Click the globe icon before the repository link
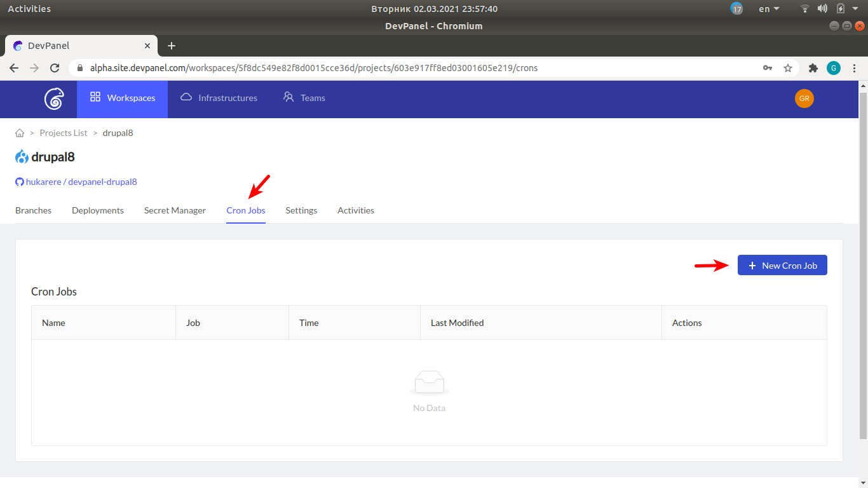The height and width of the screenshot is (488, 868). tap(19, 182)
